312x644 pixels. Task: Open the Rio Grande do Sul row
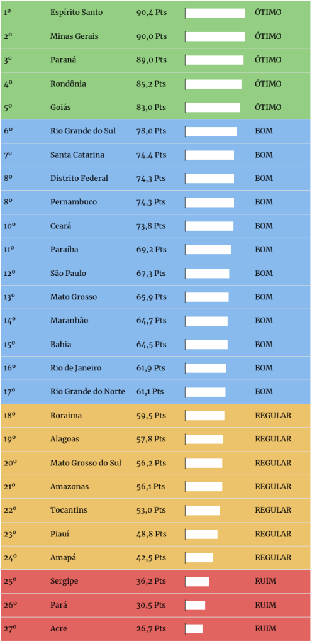click(x=155, y=131)
